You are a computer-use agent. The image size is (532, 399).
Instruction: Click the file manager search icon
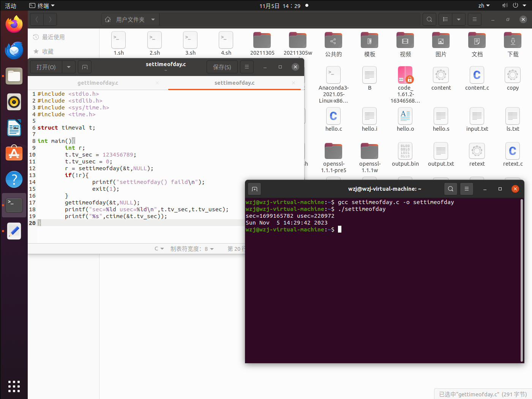(x=429, y=19)
